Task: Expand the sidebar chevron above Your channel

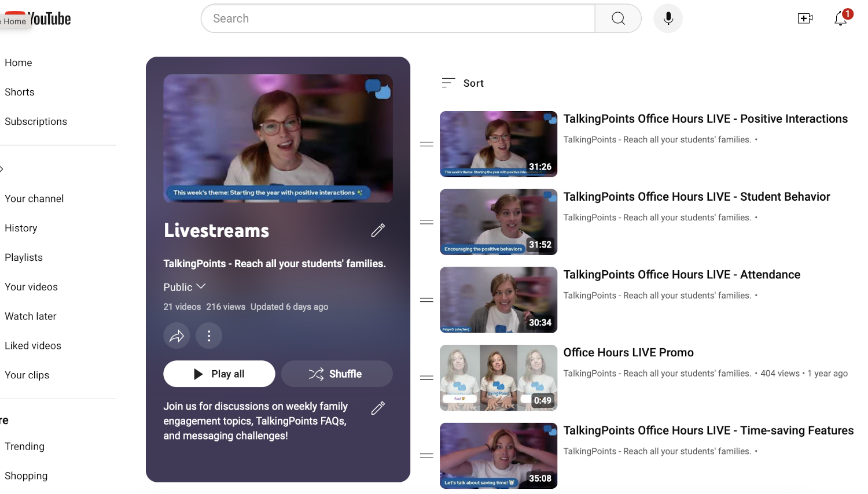Action: 2,169
